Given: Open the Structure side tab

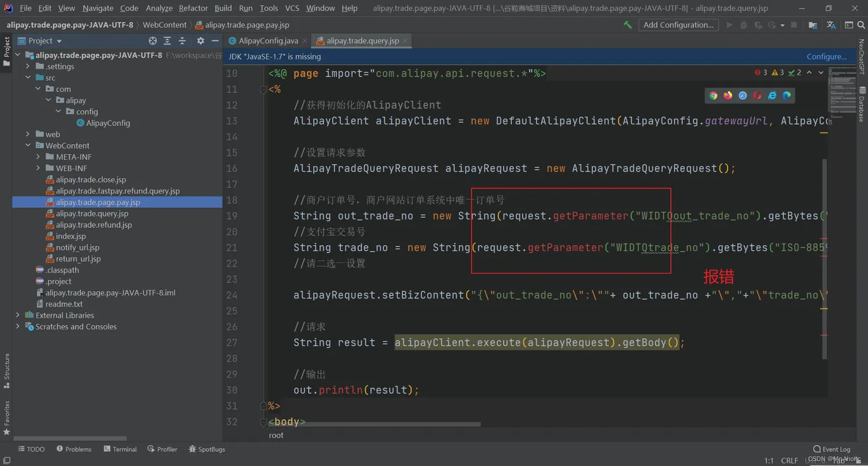Looking at the screenshot, I should point(7,370).
